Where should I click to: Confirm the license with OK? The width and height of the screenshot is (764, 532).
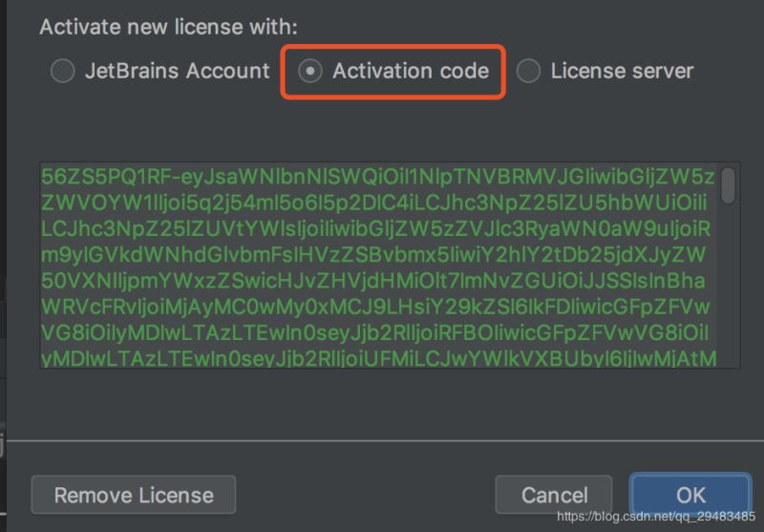[690, 495]
